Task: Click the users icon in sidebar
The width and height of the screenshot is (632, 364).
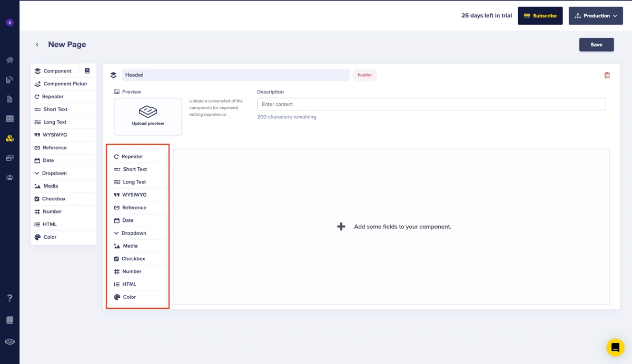Action: pyautogui.click(x=9, y=178)
